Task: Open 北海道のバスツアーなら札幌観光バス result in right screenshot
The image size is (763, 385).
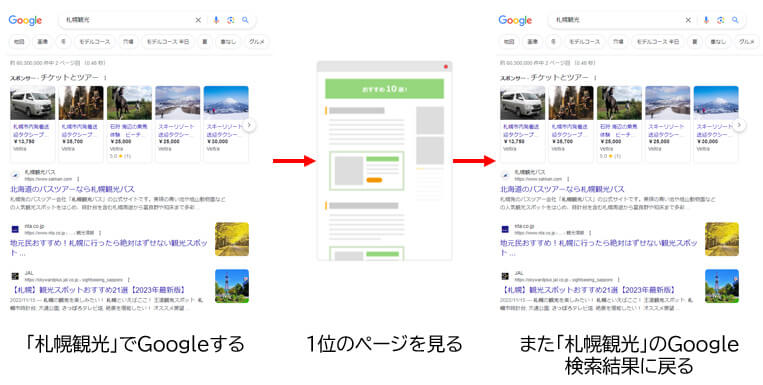Action: click(x=563, y=189)
